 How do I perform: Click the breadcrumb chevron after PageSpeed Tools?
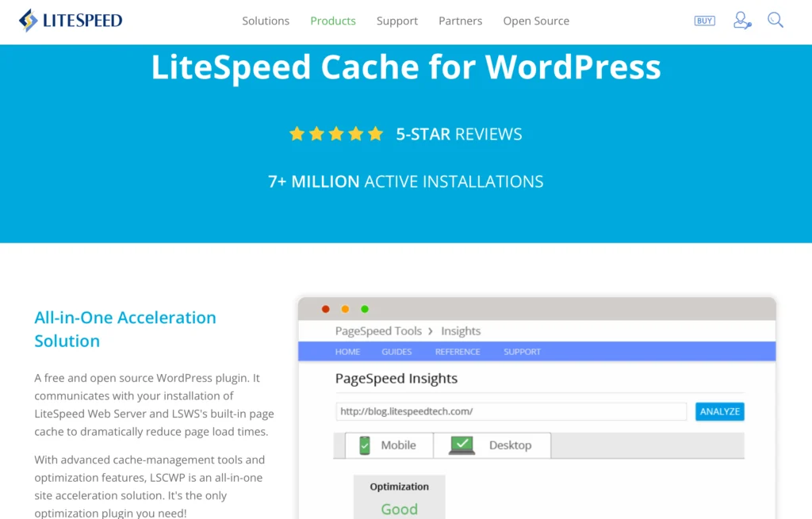[431, 331]
